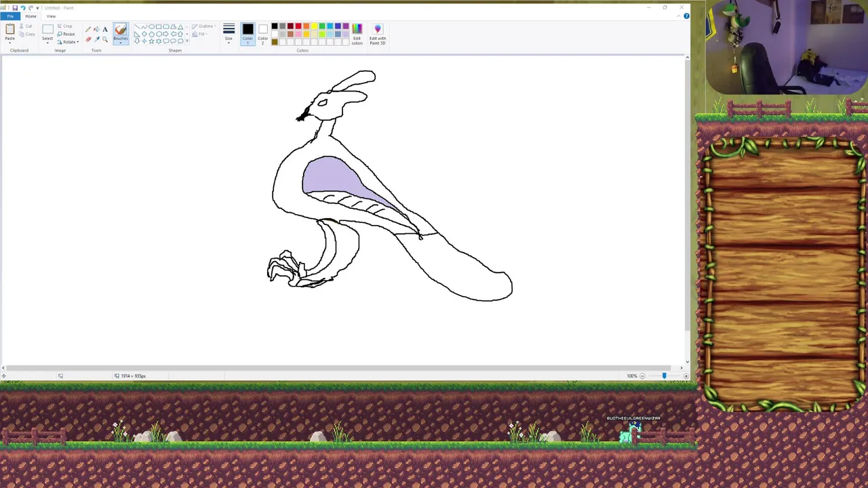Image resolution: width=868 pixels, height=488 pixels.
Task: Open the shape Fill dropdown
Action: tap(199, 34)
